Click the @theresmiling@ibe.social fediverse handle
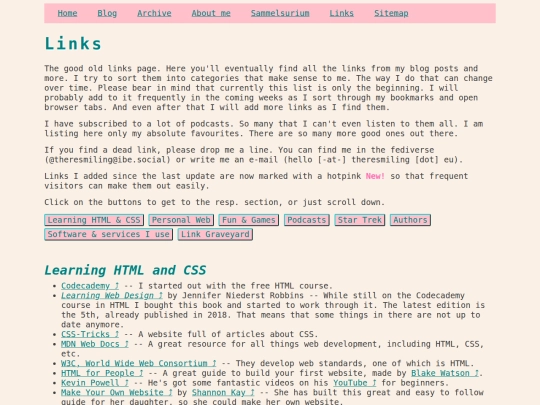The image size is (540, 405). tap(107, 160)
